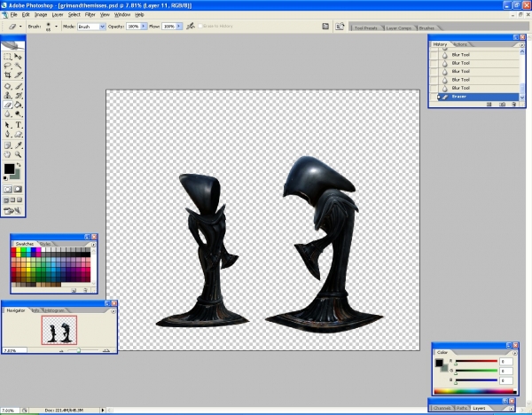
Task: Open the Filter menu
Action: tap(90, 14)
